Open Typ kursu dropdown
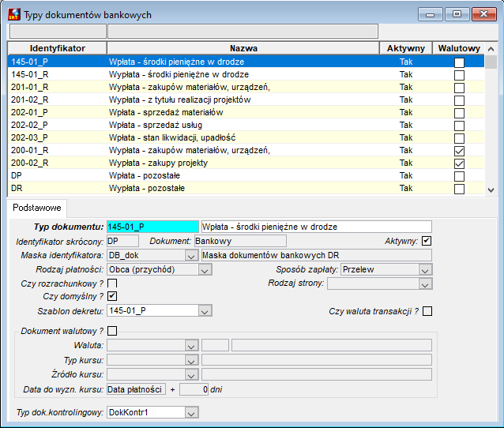 click(191, 361)
